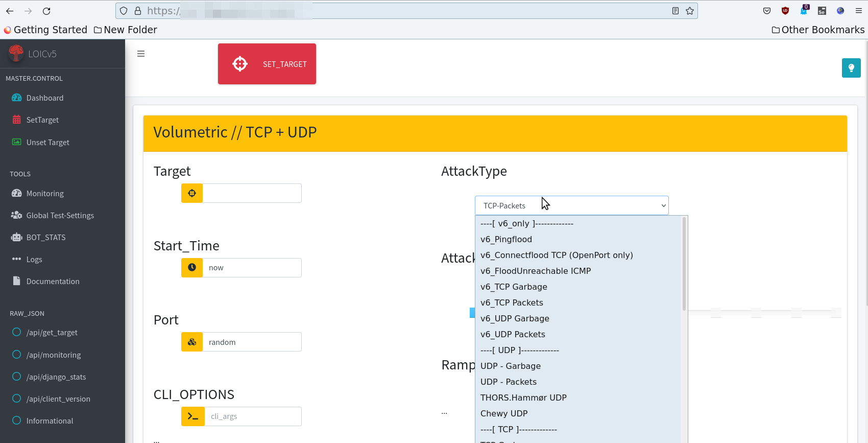Click the browser URL address bar
Screen dimensions: 868x443
click(406, 11)
